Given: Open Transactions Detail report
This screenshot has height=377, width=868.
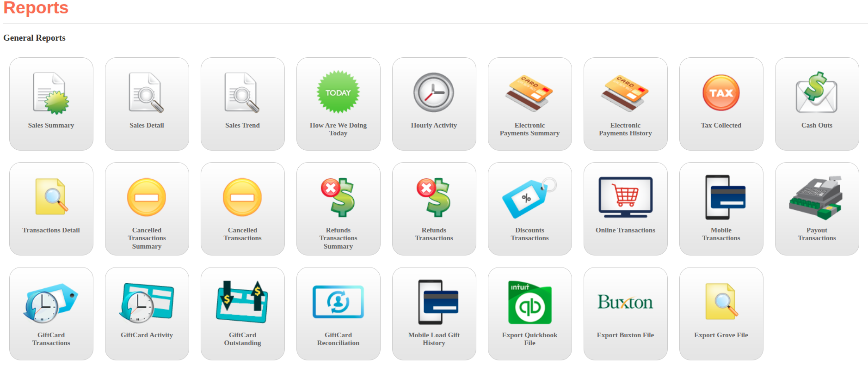Looking at the screenshot, I should [51, 208].
